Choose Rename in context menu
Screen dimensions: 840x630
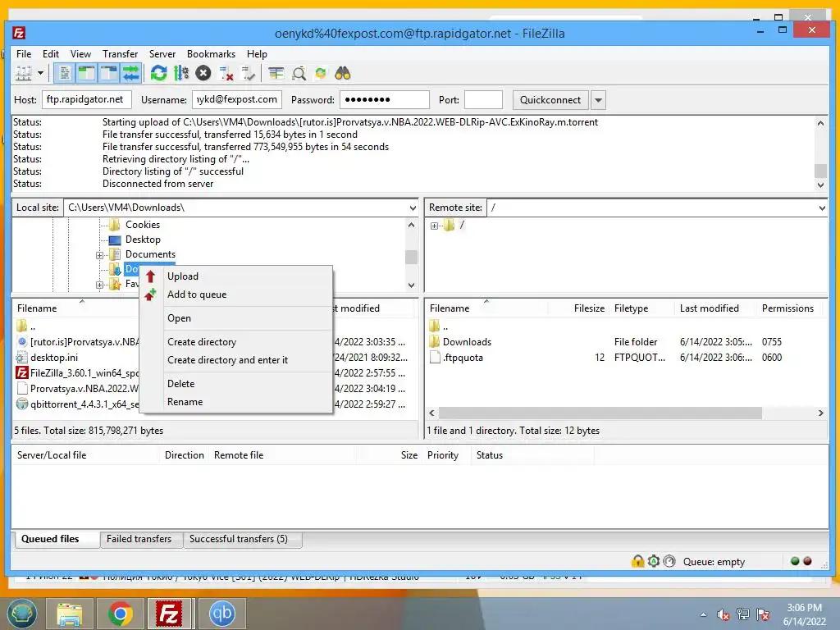[236, 402]
